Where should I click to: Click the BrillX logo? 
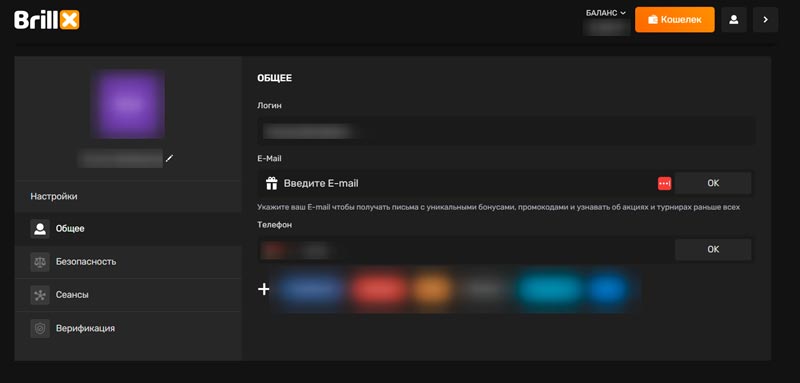pos(46,20)
